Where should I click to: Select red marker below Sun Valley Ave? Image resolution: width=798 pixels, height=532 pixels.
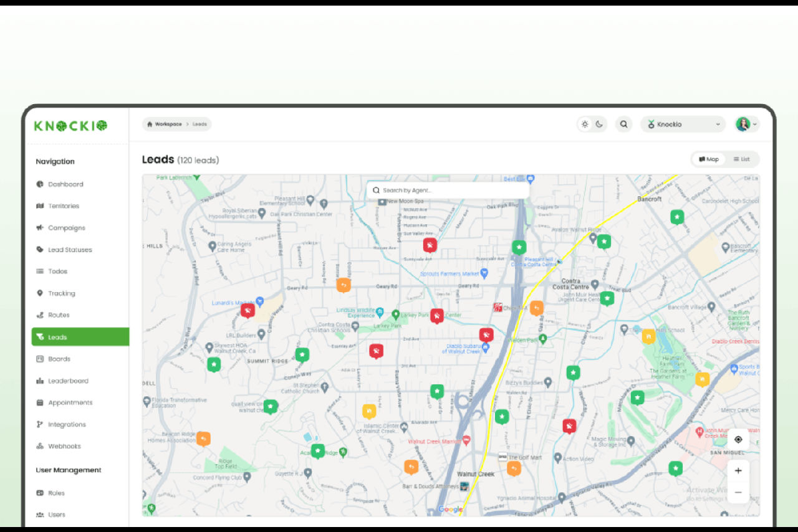click(430, 245)
